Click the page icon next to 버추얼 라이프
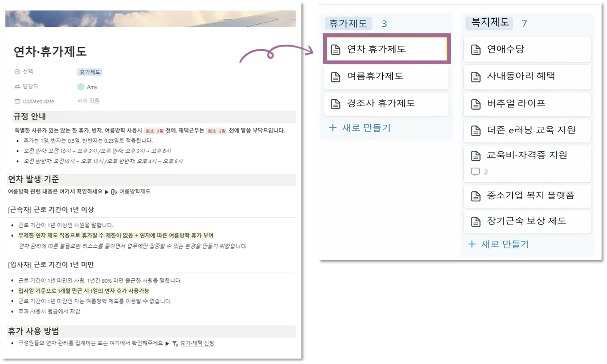This screenshot has width=607, height=364. [x=476, y=104]
